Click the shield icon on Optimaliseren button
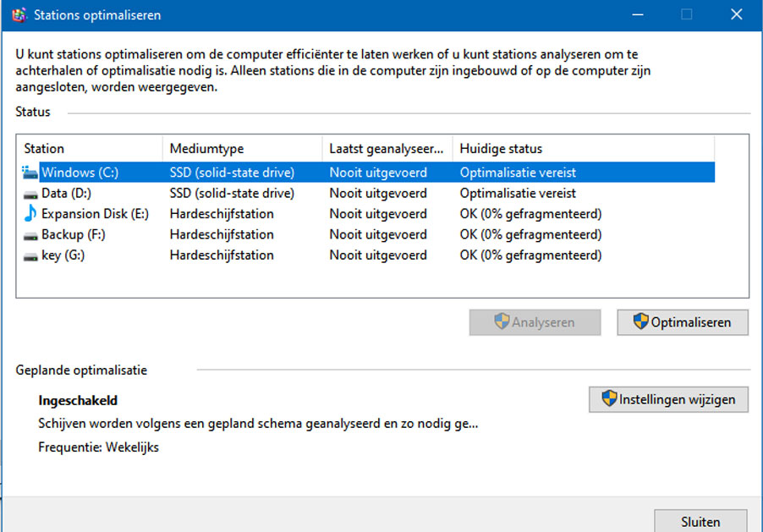The image size is (763, 532). [x=640, y=321]
